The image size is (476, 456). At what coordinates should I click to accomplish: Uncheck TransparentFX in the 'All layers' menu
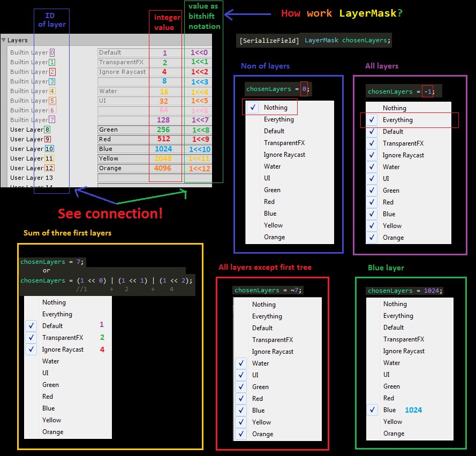click(x=409, y=143)
